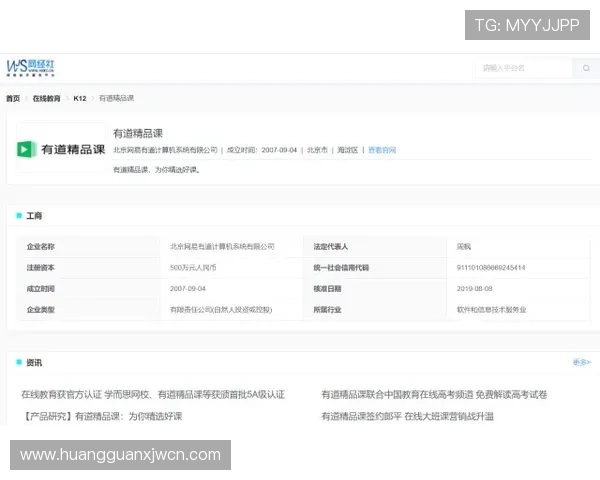
Task: Click the 有道精品课 company logo thumbnail
Action: (61, 148)
